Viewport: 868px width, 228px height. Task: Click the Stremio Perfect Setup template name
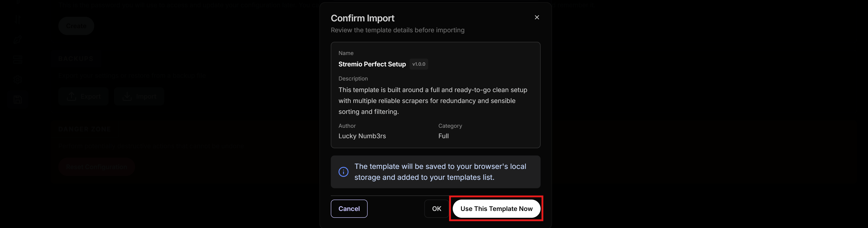(372, 64)
